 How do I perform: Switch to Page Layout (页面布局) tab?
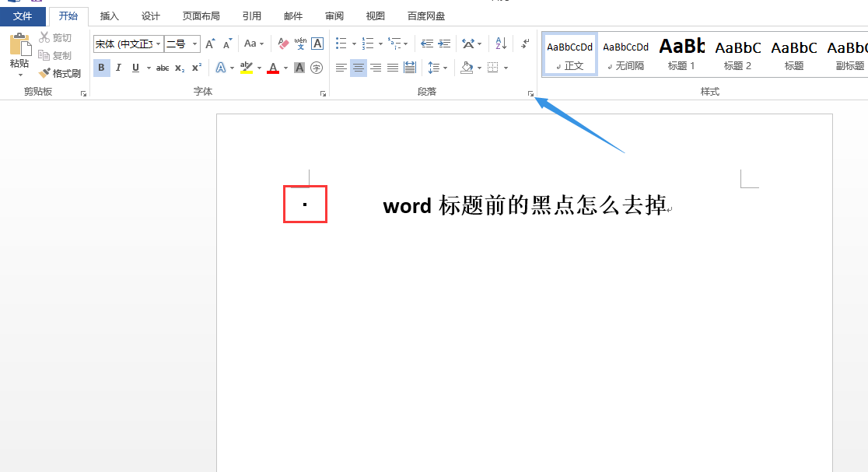pos(201,16)
